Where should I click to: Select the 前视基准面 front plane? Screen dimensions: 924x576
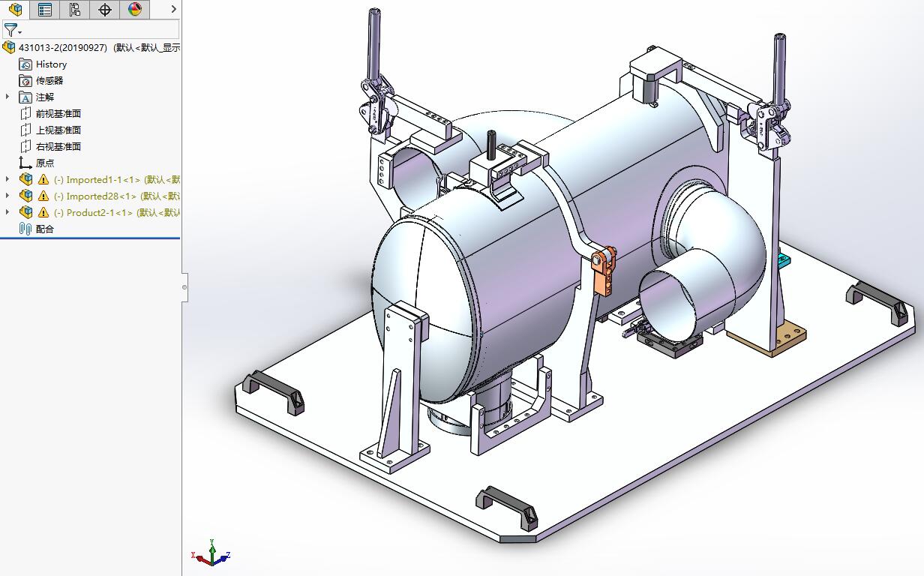tap(58, 114)
